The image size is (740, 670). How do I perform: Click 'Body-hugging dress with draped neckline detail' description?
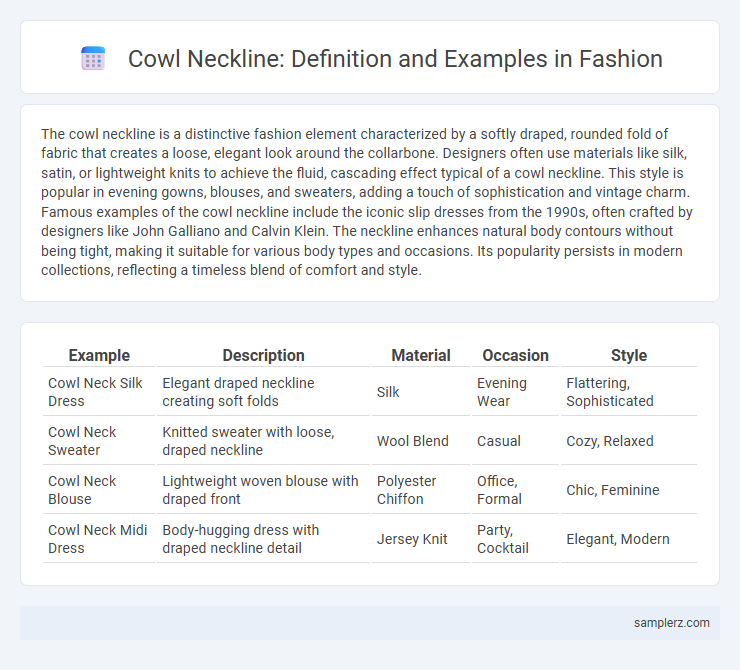click(x=263, y=539)
